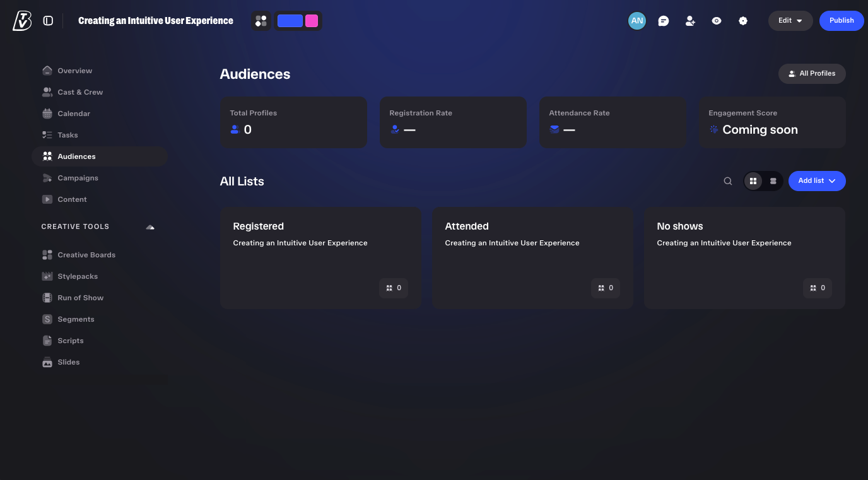Viewport: 868px width, 480px height.
Task: Toggle the preview eye icon
Action: (717, 21)
